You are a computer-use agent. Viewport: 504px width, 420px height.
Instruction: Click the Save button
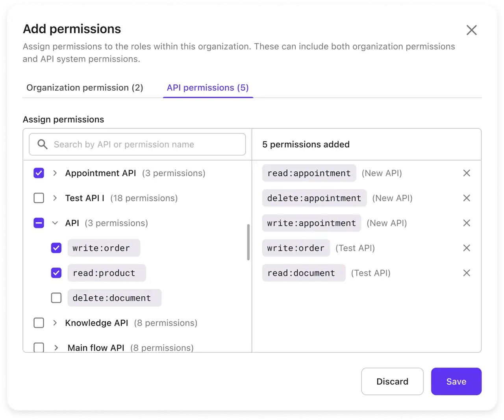(456, 381)
